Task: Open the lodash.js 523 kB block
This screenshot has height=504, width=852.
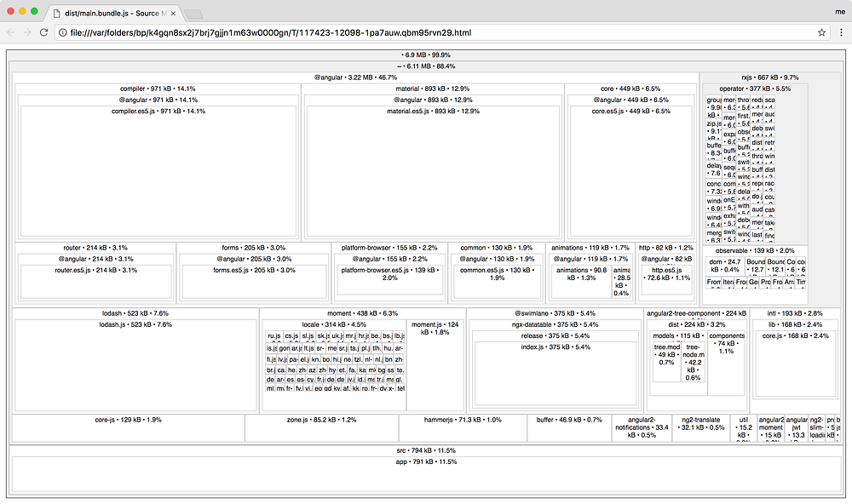Action: pyautogui.click(x=135, y=365)
